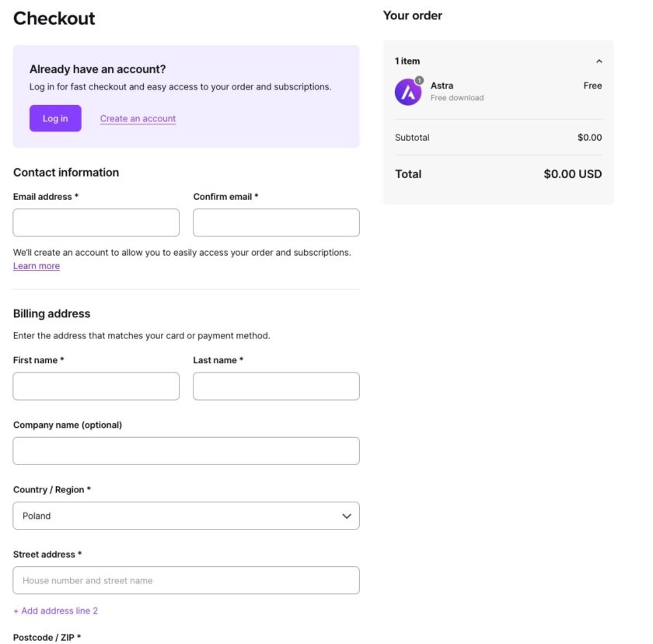Collapse the 1 item order summary
This screenshot has height=644, width=653.
[599, 60]
